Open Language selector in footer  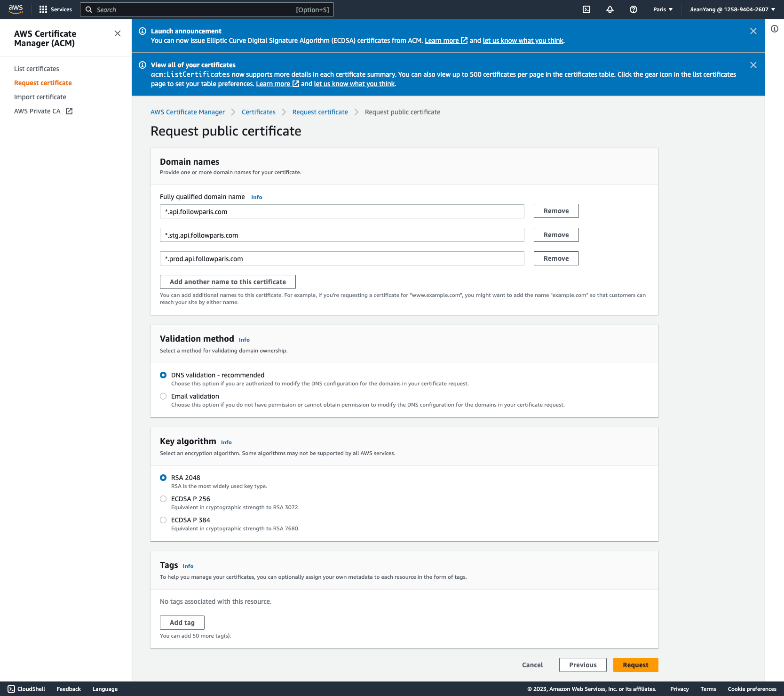pos(105,689)
